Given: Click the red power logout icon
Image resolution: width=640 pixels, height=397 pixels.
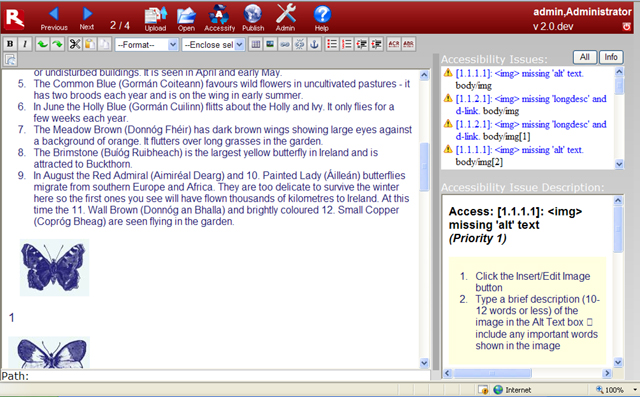Looking at the screenshot, I should (x=626, y=27).
